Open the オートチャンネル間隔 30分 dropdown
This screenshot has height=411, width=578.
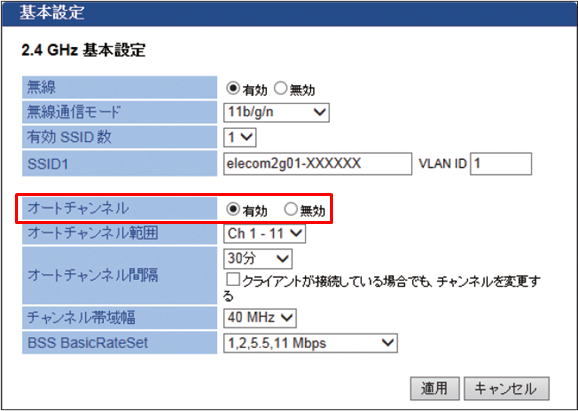point(258,259)
